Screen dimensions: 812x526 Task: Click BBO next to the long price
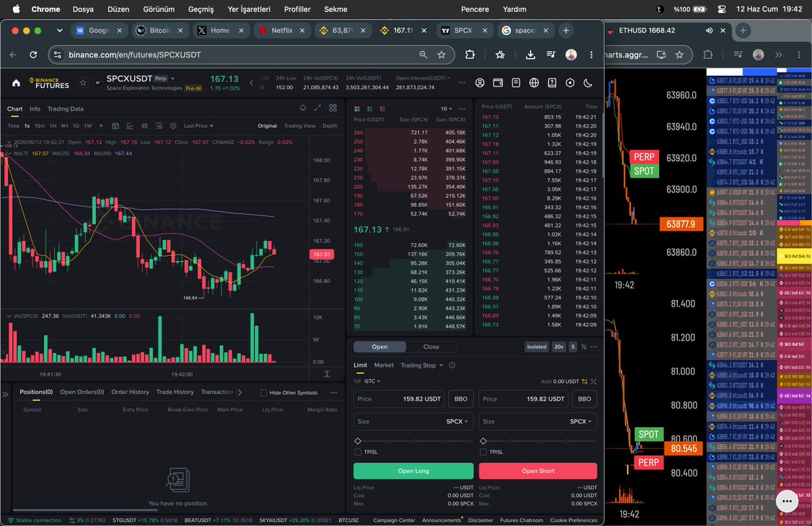point(461,399)
